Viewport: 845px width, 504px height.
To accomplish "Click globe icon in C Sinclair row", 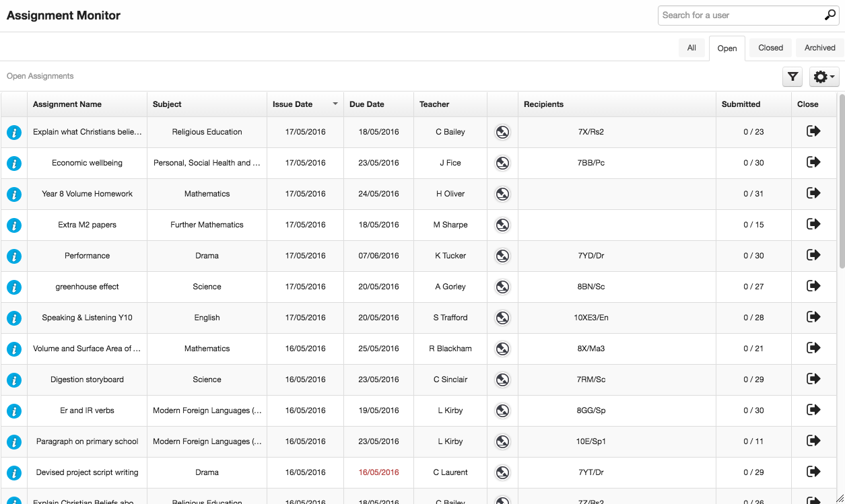I will (x=502, y=380).
